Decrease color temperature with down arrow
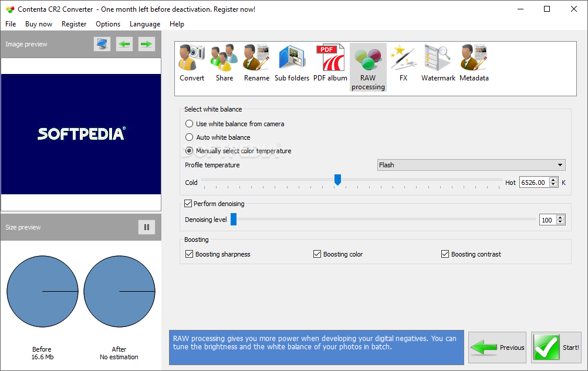The width and height of the screenshot is (588, 371). pyautogui.click(x=553, y=184)
